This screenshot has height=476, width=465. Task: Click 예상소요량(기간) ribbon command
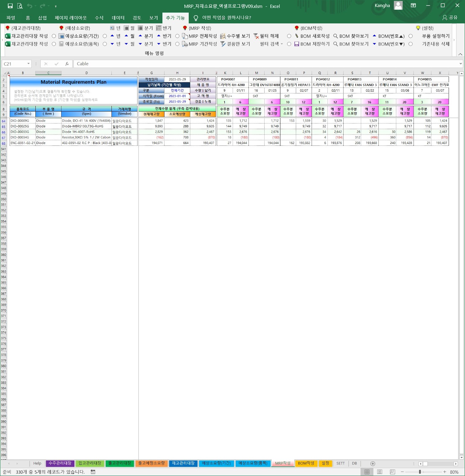tap(79, 36)
